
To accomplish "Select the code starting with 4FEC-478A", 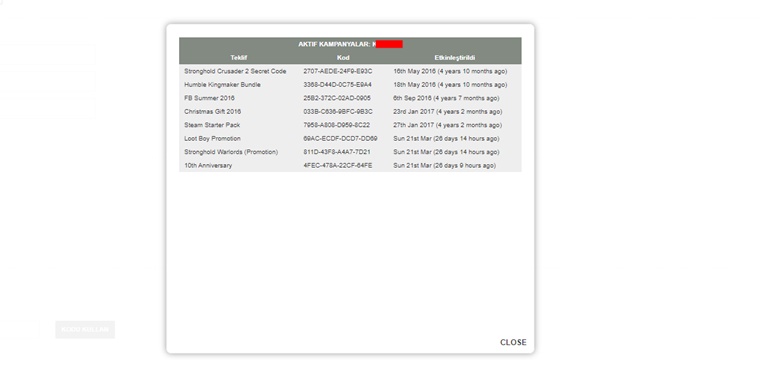I will coord(338,166).
